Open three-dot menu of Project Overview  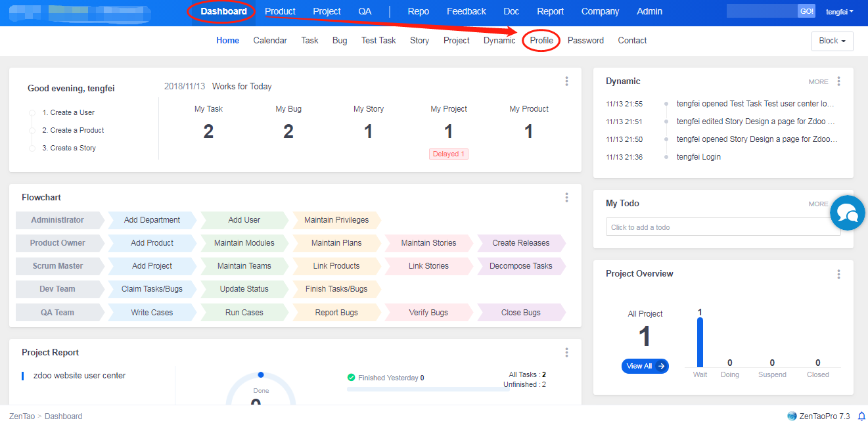(x=838, y=275)
